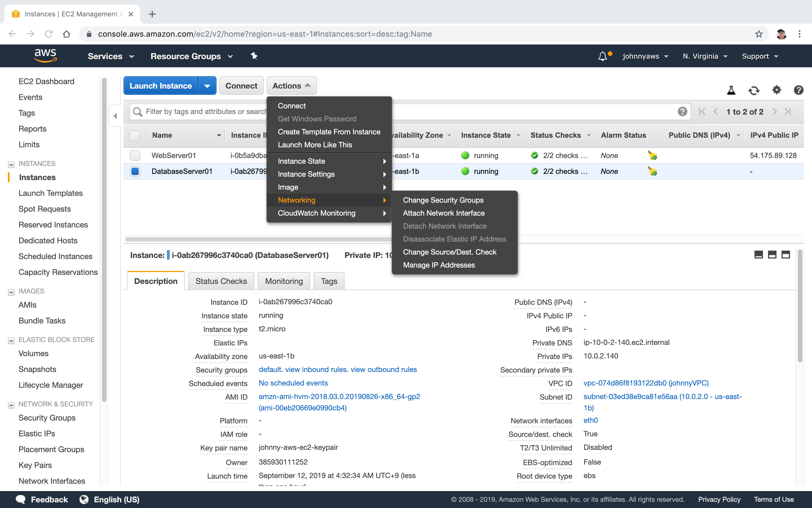Bookmark this page with the star
This screenshot has height=508, width=812.
click(x=759, y=34)
